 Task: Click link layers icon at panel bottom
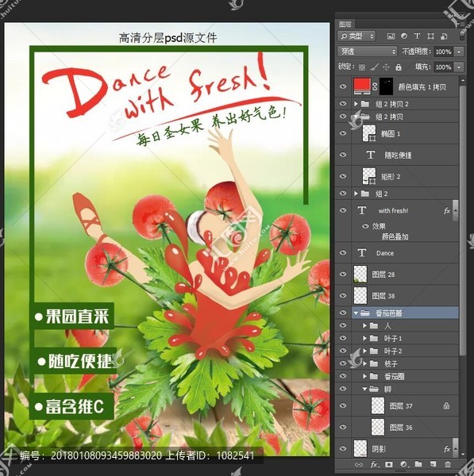359,464
